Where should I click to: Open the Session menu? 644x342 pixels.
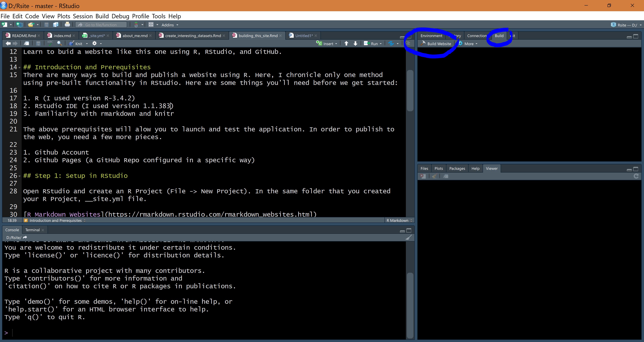(x=83, y=16)
